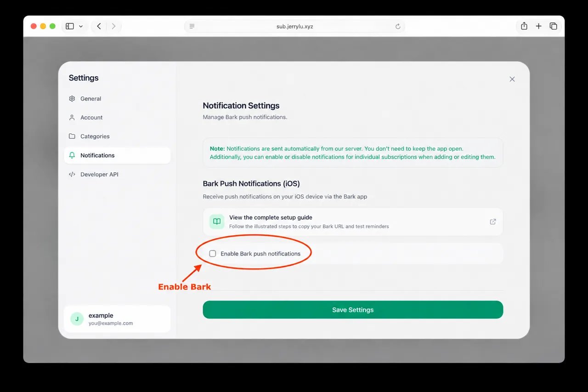Image resolution: width=588 pixels, height=392 pixels.
Task: Click the you@example.com email text
Action: click(x=111, y=324)
